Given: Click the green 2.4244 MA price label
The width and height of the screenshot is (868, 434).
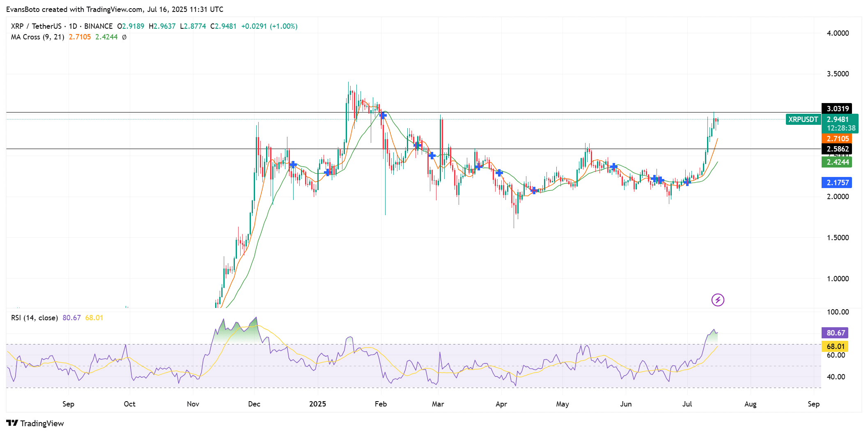Looking at the screenshot, I should [837, 162].
